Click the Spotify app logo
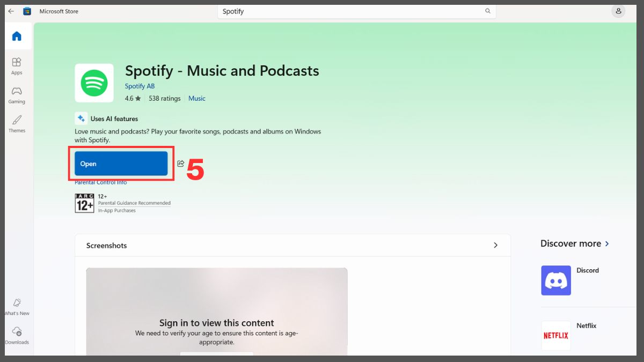This screenshot has height=362, width=644. 94,83
